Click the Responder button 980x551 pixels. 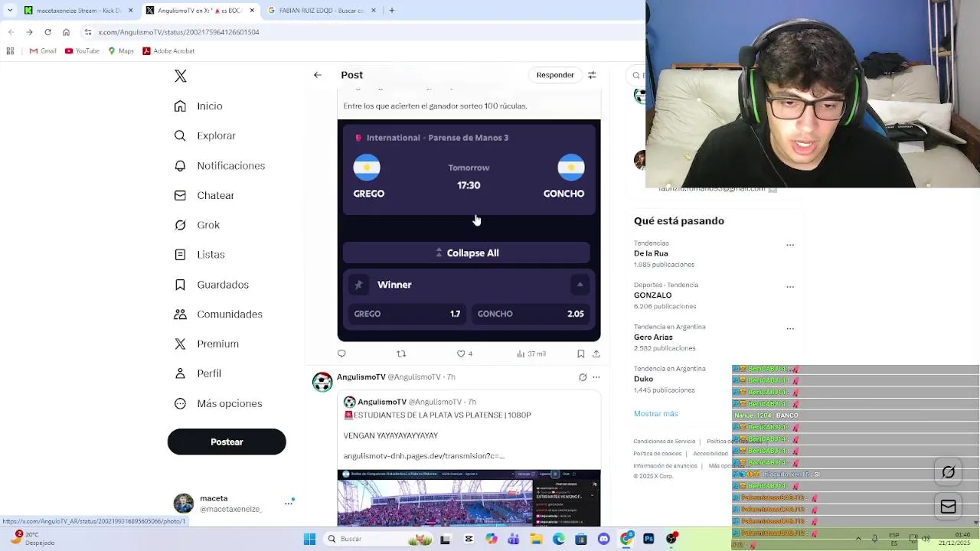click(555, 75)
